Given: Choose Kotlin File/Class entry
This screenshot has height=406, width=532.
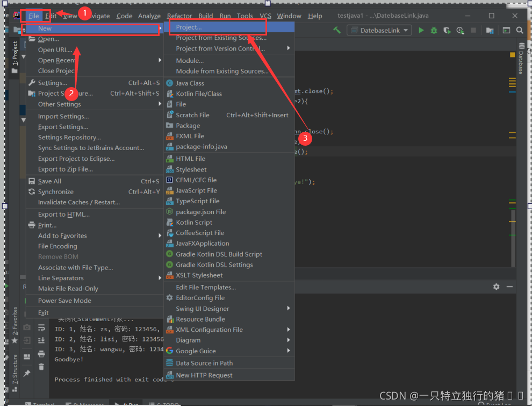Looking at the screenshot, I should pyautogui.click(x=229, y=94).
